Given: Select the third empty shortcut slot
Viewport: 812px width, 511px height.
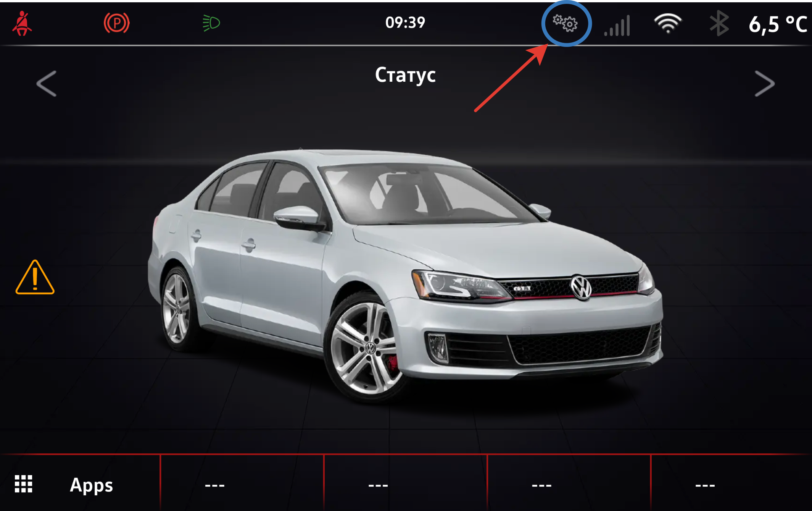Looking at the screenshot, I should [541, 485].
